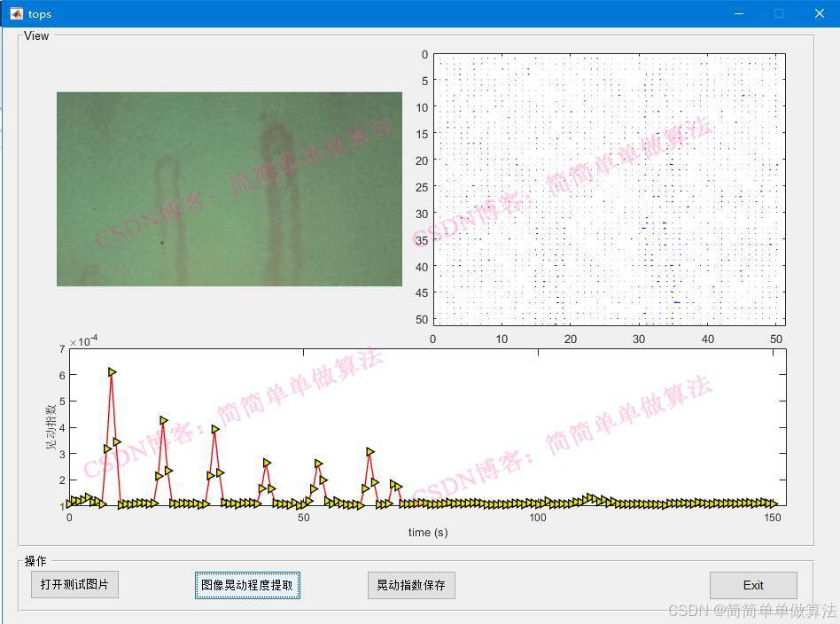Open test image with 打开测试图片 button

[74, 585]
